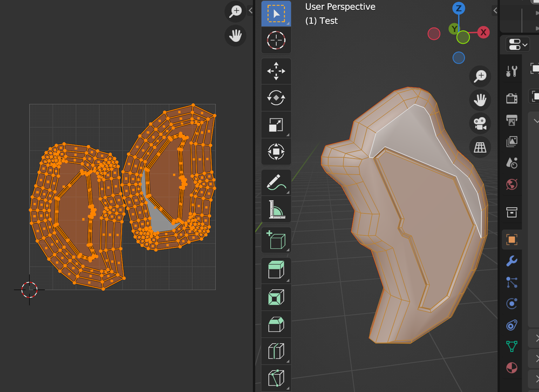Open the Modifiers properties tab
Viewport: 539px width, 392px height.
coord(511,261)
